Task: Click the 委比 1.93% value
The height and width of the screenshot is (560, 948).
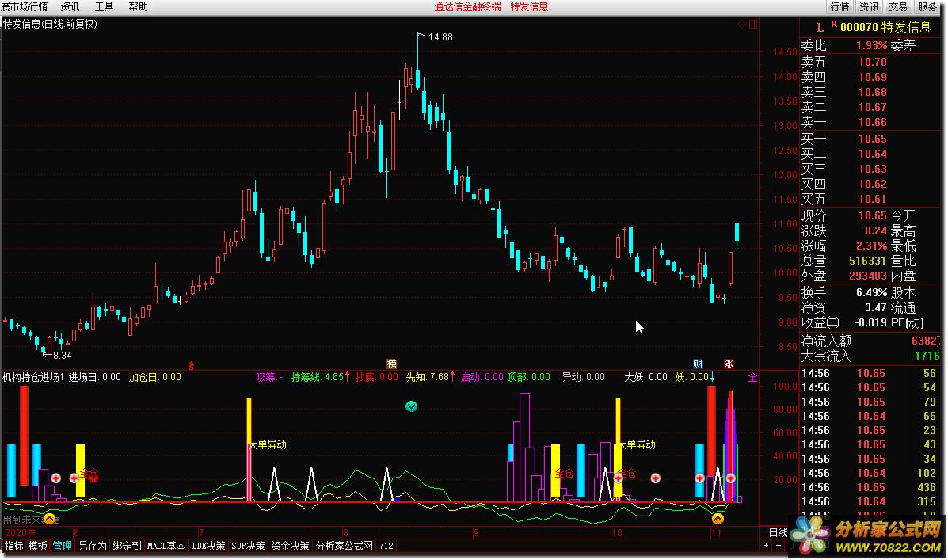Action: 871,46
